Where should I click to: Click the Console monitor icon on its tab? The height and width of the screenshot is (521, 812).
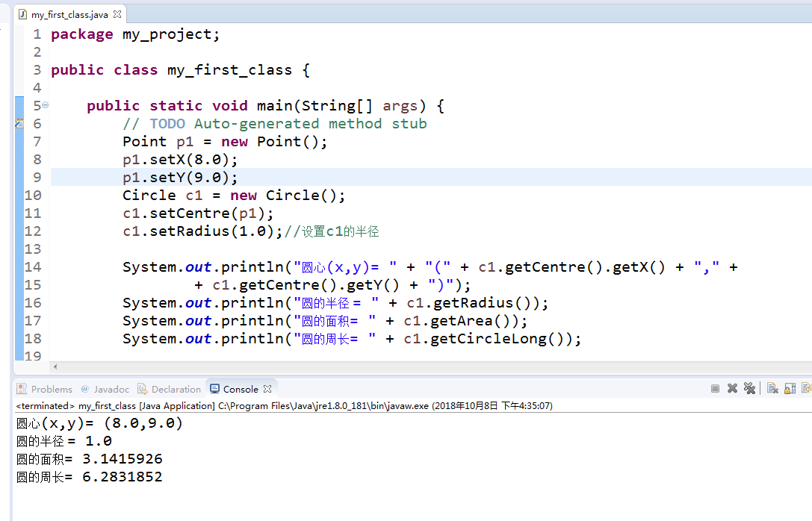[214, 389]
